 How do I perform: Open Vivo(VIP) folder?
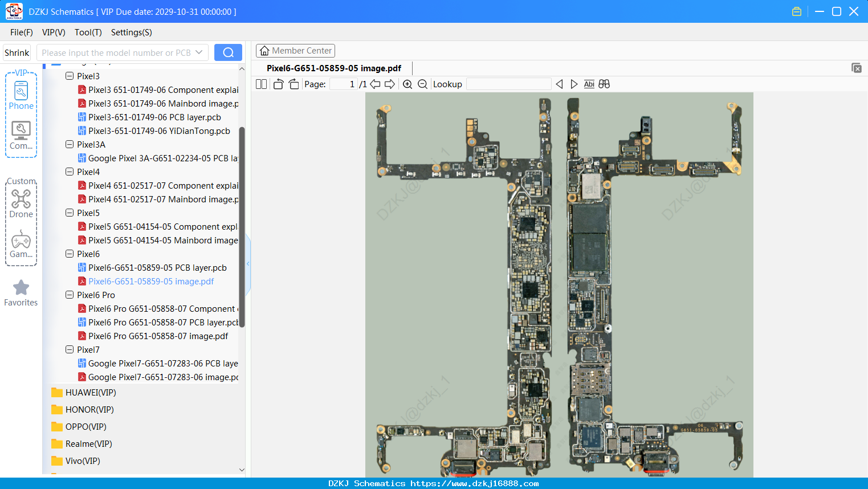coord(76,461)
